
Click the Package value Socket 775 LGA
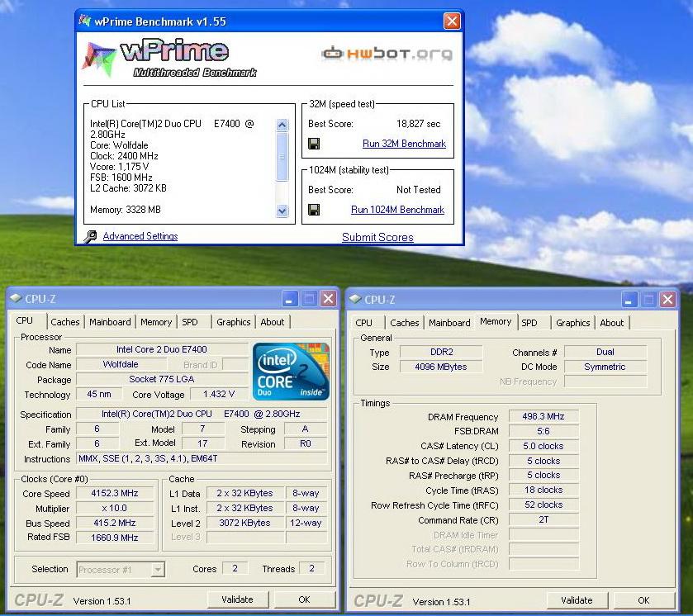pos(162,379)
